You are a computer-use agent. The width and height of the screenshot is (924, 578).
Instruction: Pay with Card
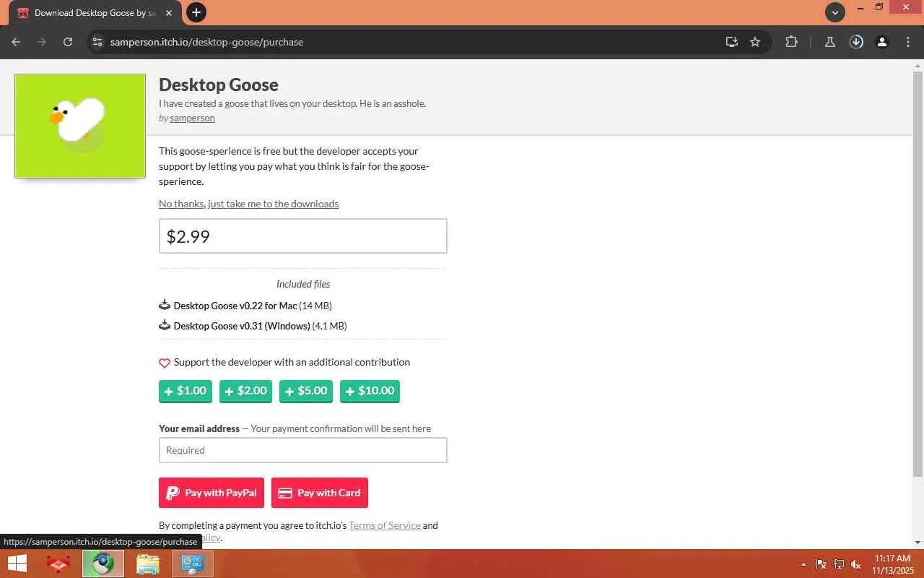point(320,493)
